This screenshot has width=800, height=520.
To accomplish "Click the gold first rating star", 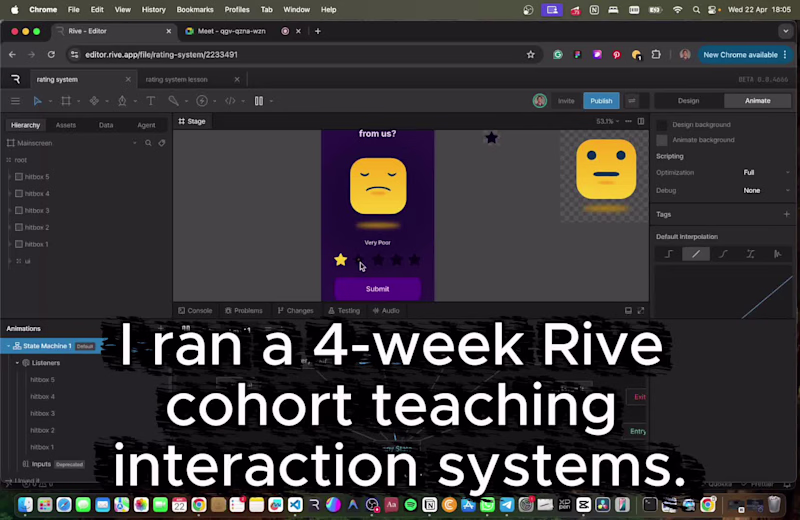I will coord(340,260).
